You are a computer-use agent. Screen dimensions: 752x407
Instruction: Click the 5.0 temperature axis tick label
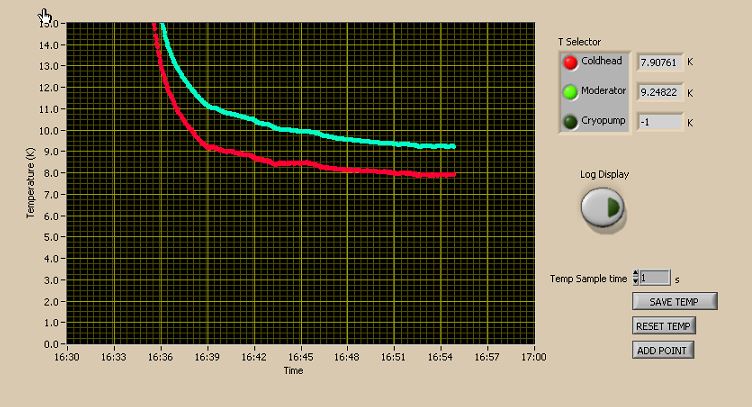(51, 237)
